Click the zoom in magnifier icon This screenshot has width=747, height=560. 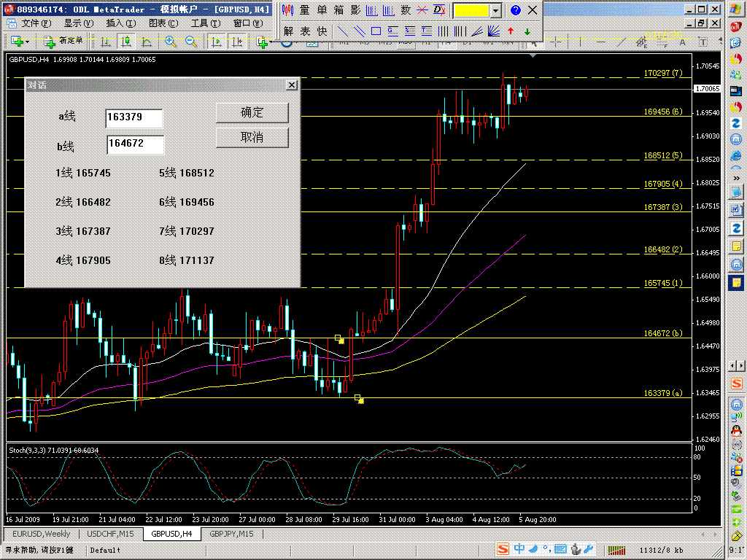pyautogui.click(x=171, y=42)
